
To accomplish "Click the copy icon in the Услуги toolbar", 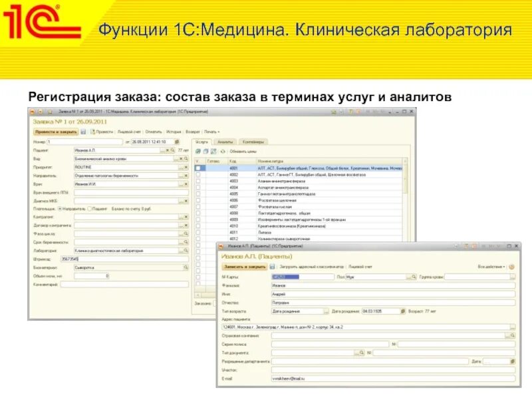I will (205, 152).
